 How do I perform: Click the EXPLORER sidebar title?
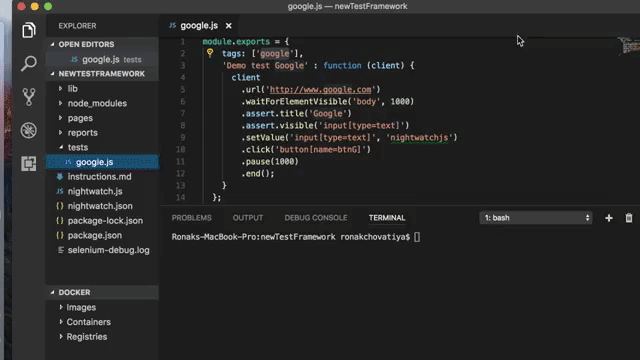click(77, 26)
